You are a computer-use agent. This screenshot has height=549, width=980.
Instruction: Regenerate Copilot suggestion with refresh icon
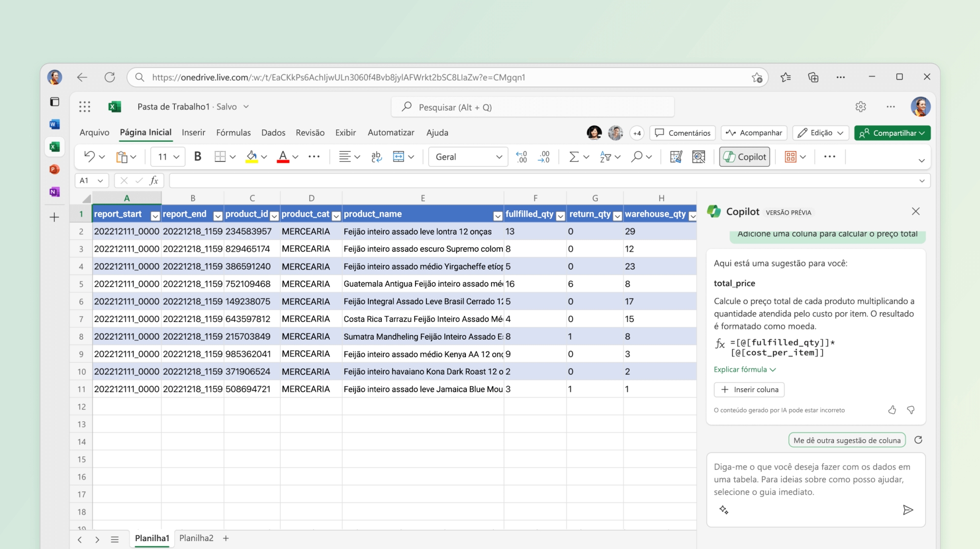coord(918,440)
